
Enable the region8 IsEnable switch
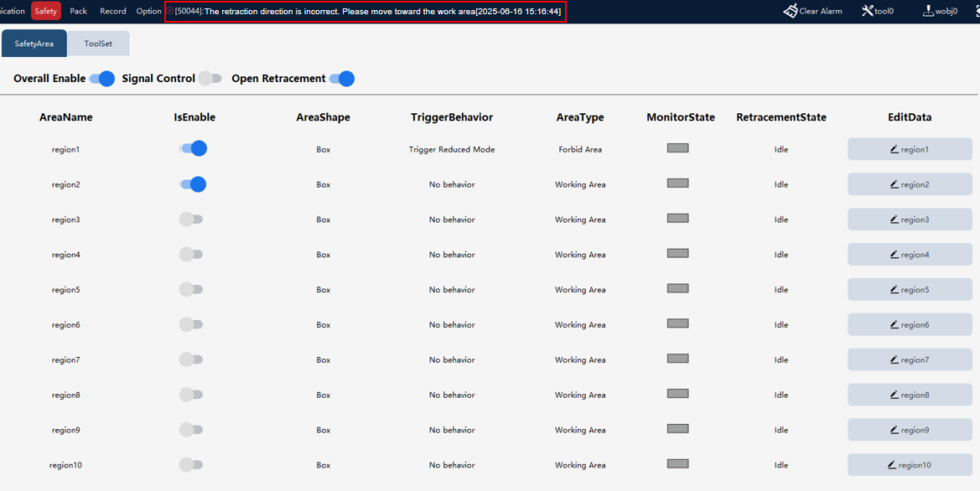(191, 394)
